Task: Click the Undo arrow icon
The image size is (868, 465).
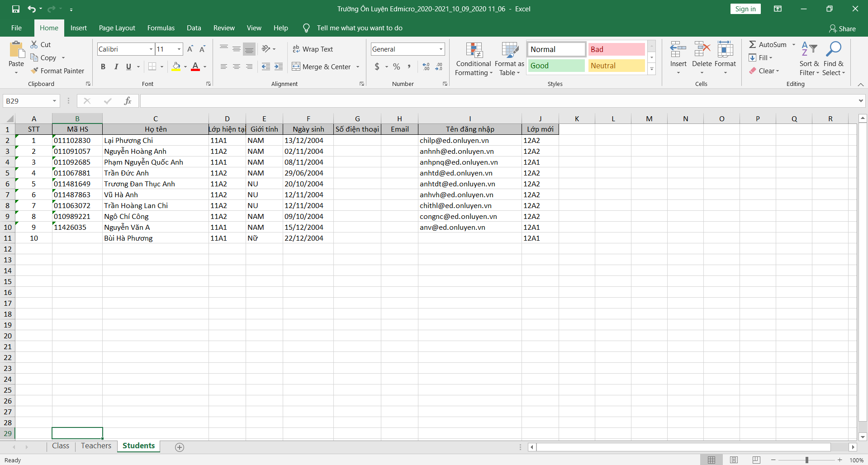Action: [x=31, y=9]
